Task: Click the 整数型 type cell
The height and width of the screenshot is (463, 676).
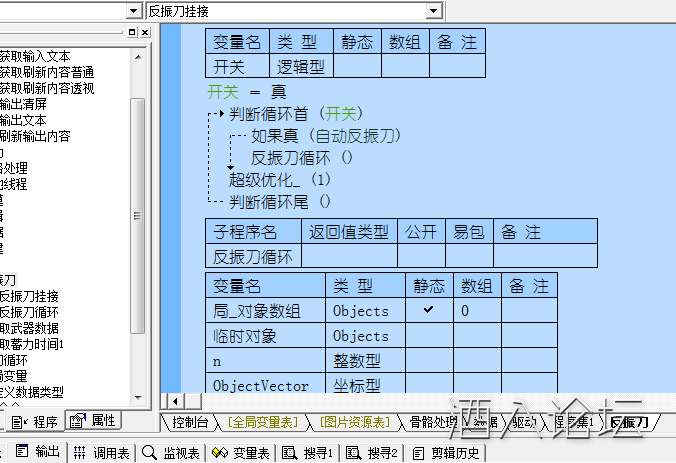Action: pos(365,360)
